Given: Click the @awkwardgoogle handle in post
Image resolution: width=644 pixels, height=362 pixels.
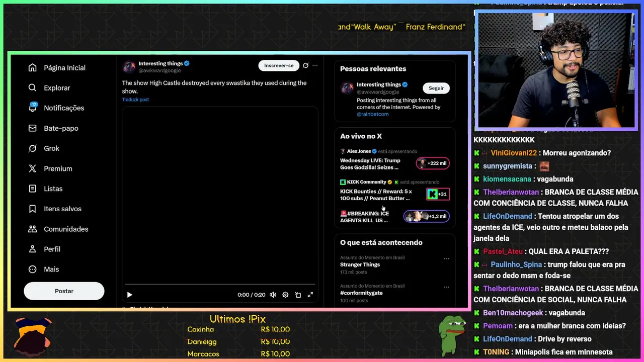Looking at the screenshot, I should [159, 70].
